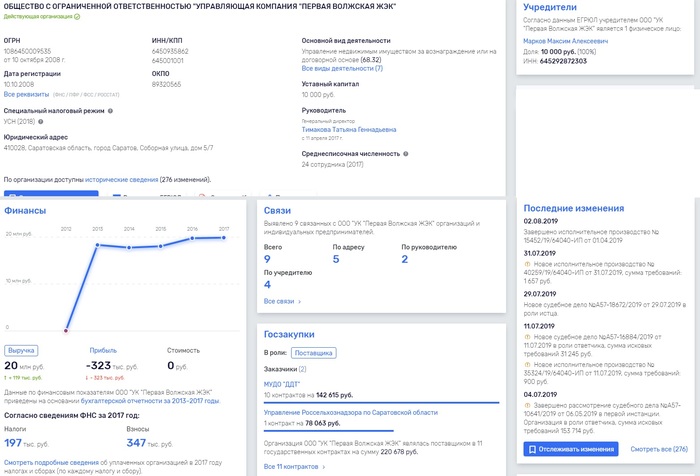Image resolution: width=700 pixels, height=476 pixels.
Task: Select the Выручка metric toggle
Action: click(22, 351)
